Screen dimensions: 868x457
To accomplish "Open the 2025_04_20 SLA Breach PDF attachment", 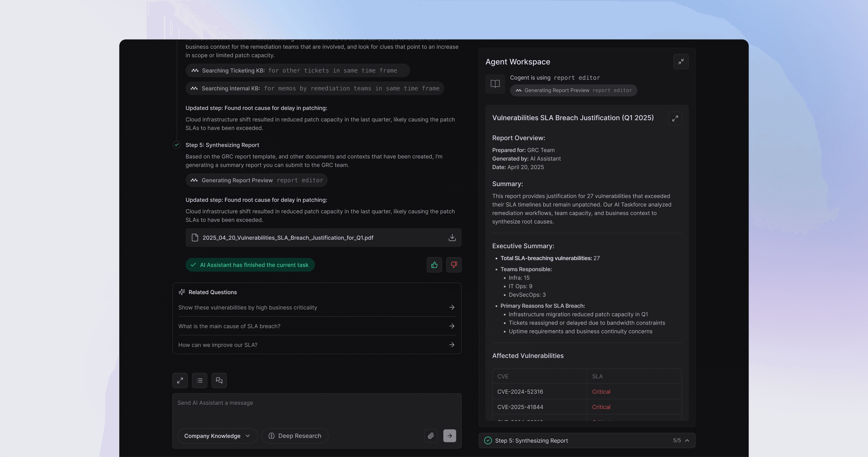I will (323, 238).
